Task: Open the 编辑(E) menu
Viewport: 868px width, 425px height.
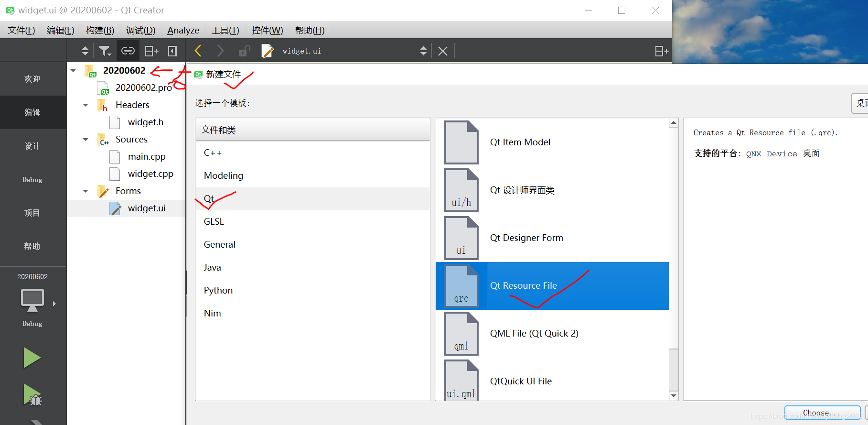Action: click(60, 30)
